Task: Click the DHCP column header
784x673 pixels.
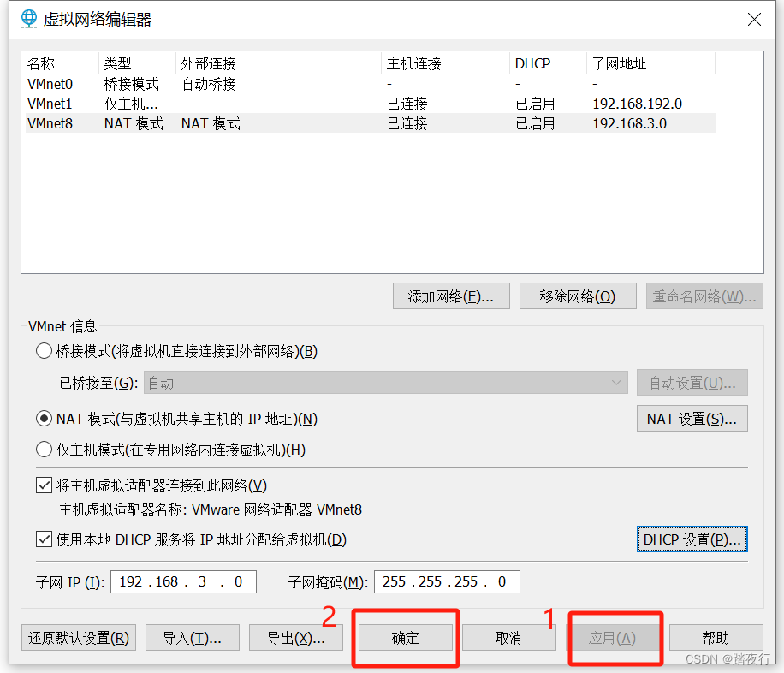Action: pos(549,63)
